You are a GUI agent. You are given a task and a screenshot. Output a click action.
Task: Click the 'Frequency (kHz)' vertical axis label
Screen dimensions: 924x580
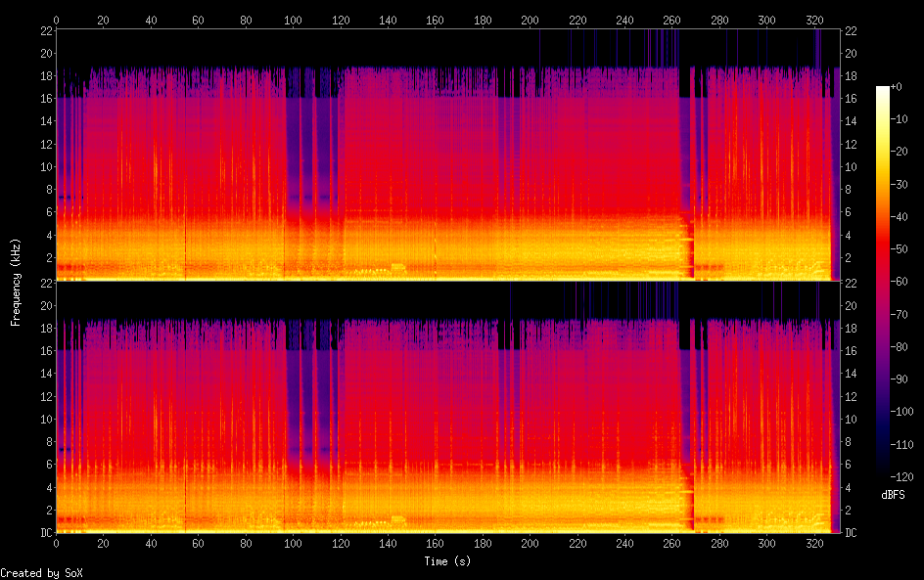click(16, 281)
